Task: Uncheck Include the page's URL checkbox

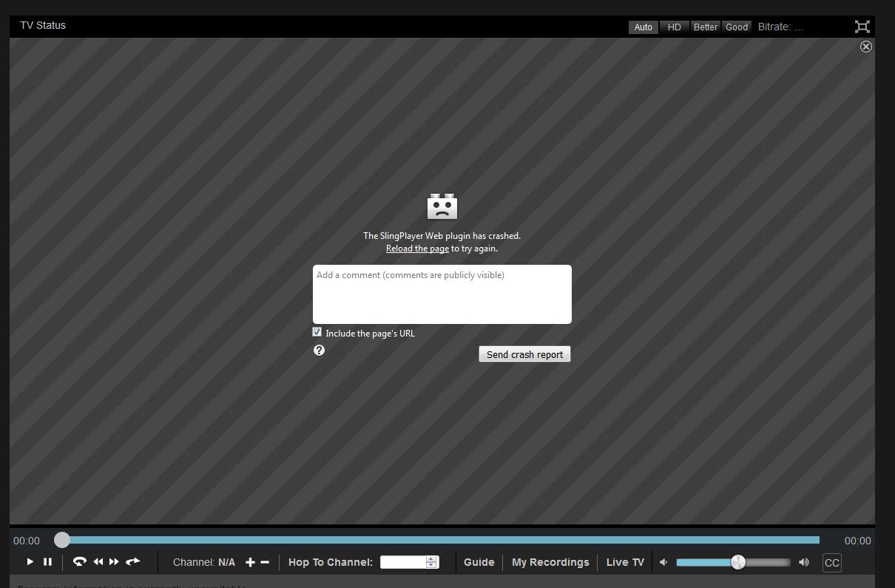Action: pos(317,332)
